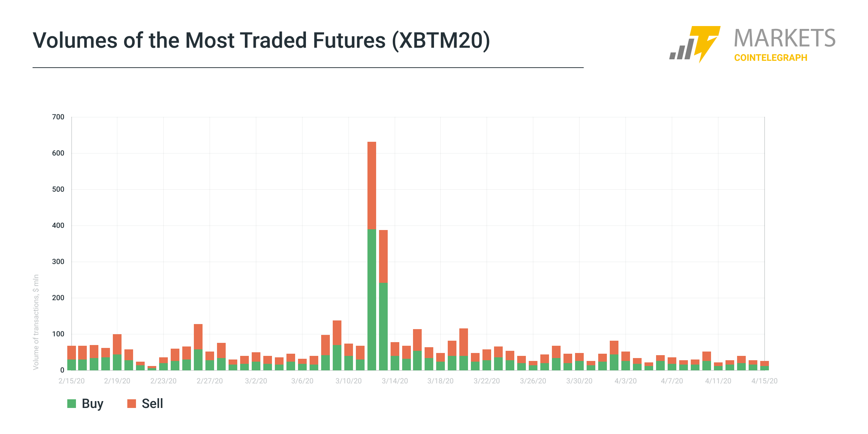Click the green Buy segment of tallest bar
Viewport: 868px width, 434px height.
tap(372, 299)
